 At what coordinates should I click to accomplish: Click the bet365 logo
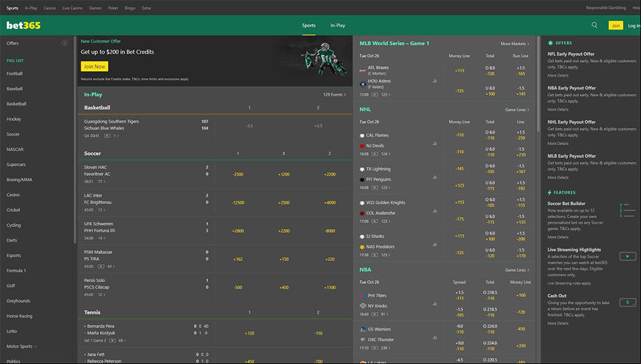[x=23, y=26]
